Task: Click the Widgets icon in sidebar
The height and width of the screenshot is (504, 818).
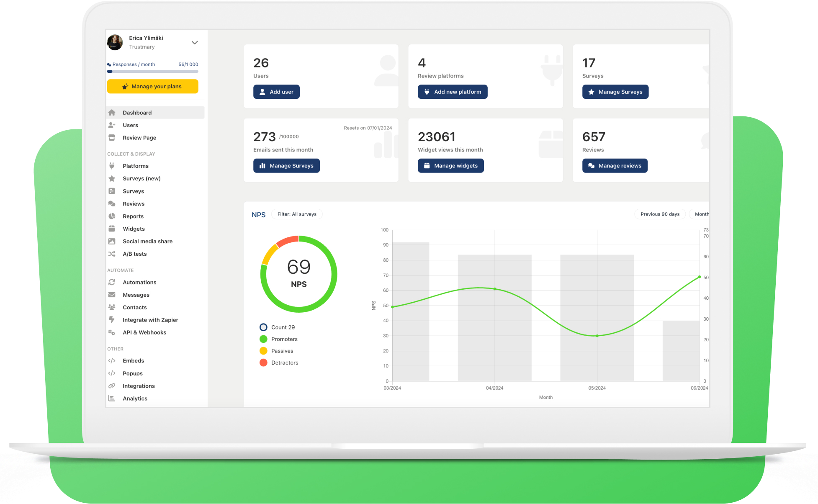Action: pyautogui.click(x=112, y=229)
